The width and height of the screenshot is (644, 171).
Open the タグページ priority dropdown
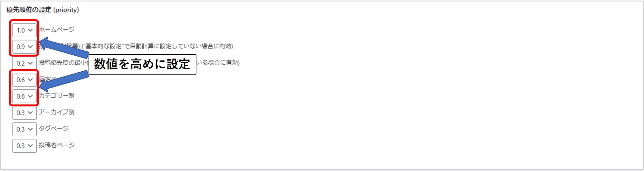pos(24,129)
